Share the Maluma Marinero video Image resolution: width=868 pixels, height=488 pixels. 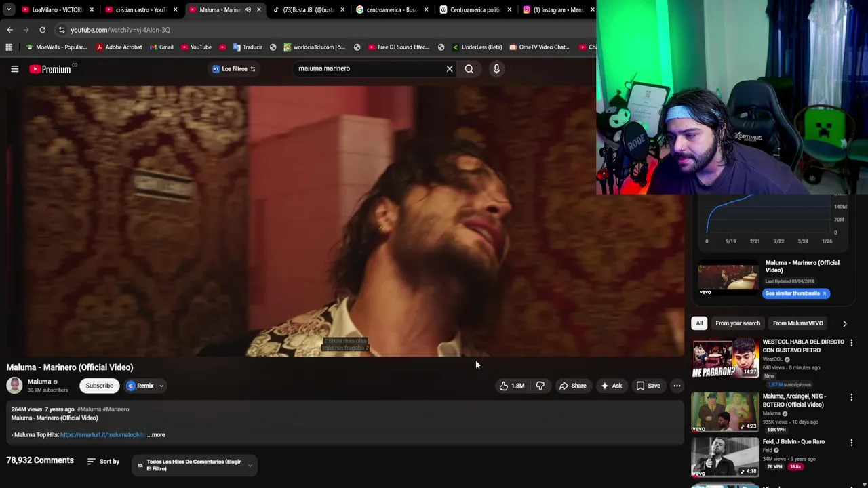tap(572, 386)
